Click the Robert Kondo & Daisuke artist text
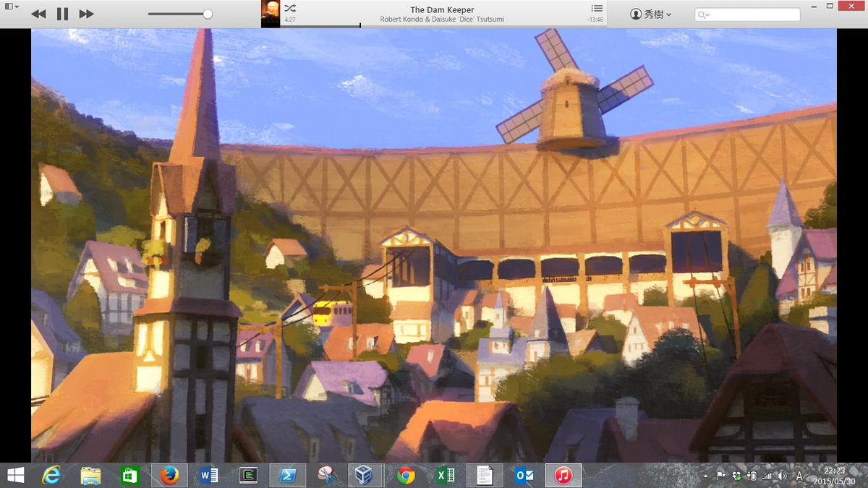This screenshot has height=488, width=868. pos(442,19)
